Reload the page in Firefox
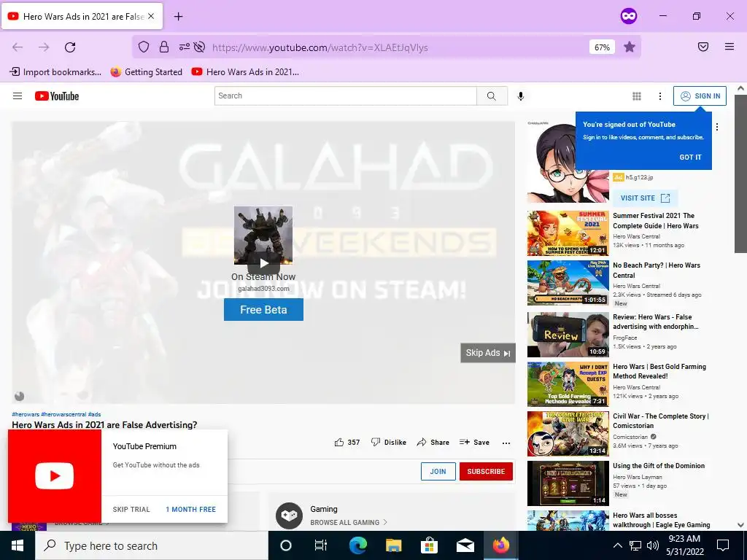The width and height of the screenshot is (747, 560). pyautogui.click(x=70, y=47)
